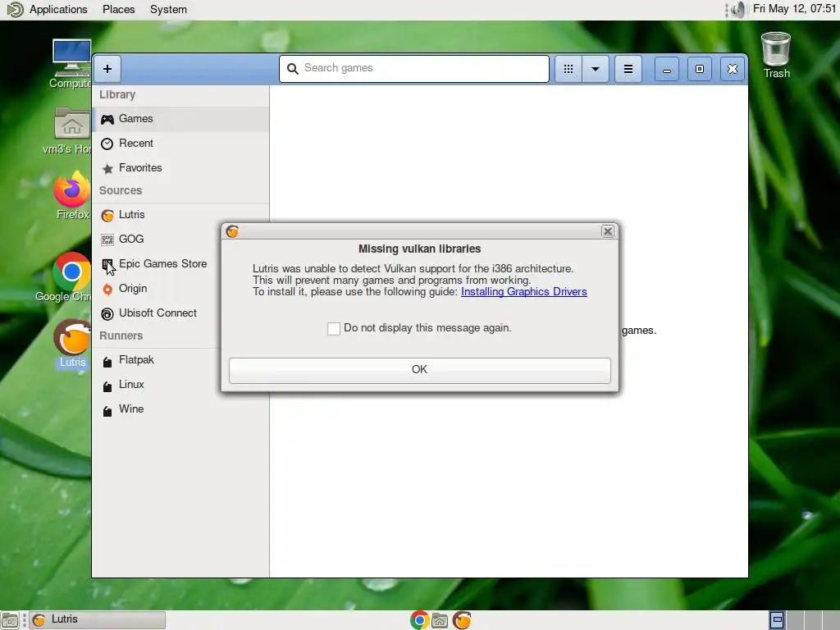Click the Linux runner icon
Image resolution: width=840 pixels, height=630 pixels.
pyautogui.click(x=107, y=387)
